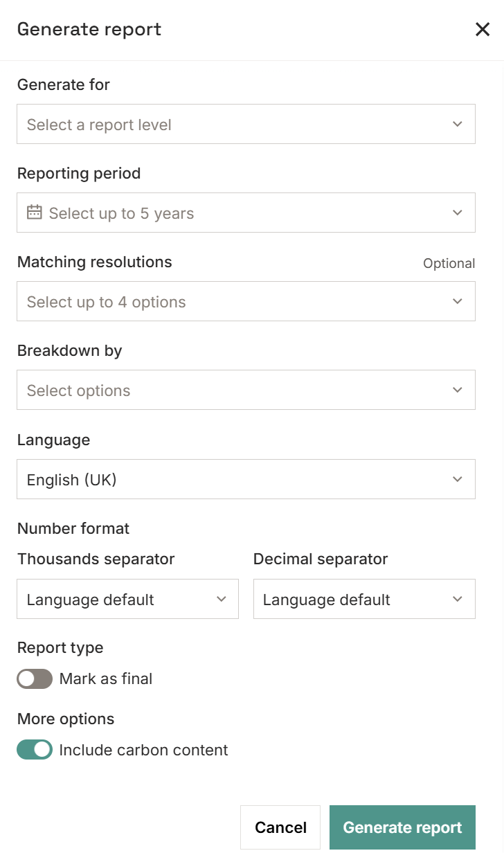Close the Generate report dialog
Screen dimensions: 504x853
tap(483, 30)
